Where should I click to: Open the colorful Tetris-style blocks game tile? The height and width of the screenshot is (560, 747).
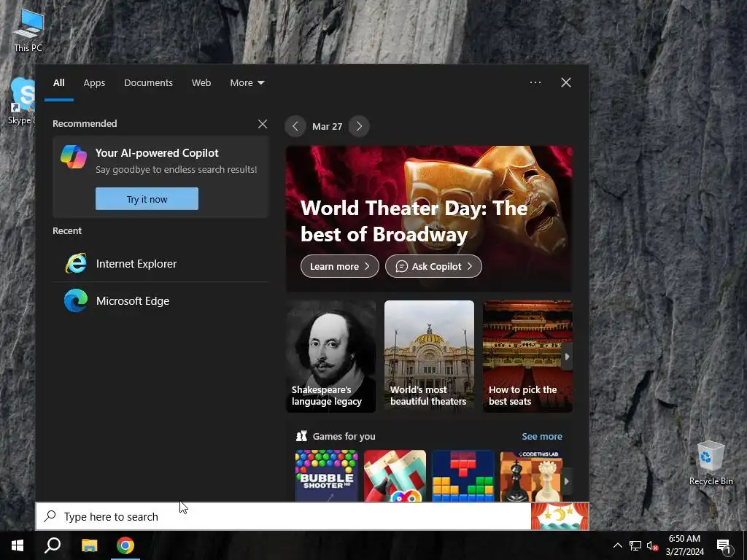tap(463, 475)
